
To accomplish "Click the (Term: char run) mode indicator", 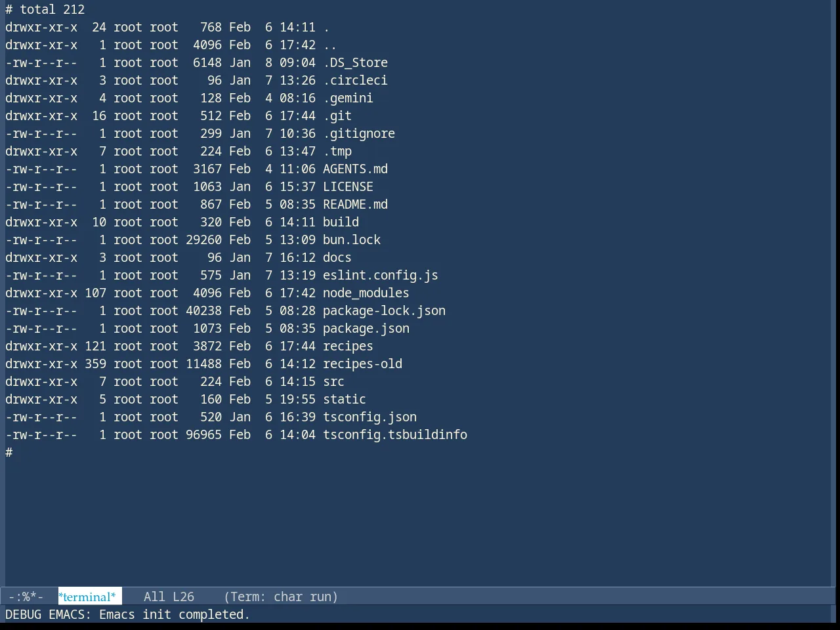I will point(281,597).
